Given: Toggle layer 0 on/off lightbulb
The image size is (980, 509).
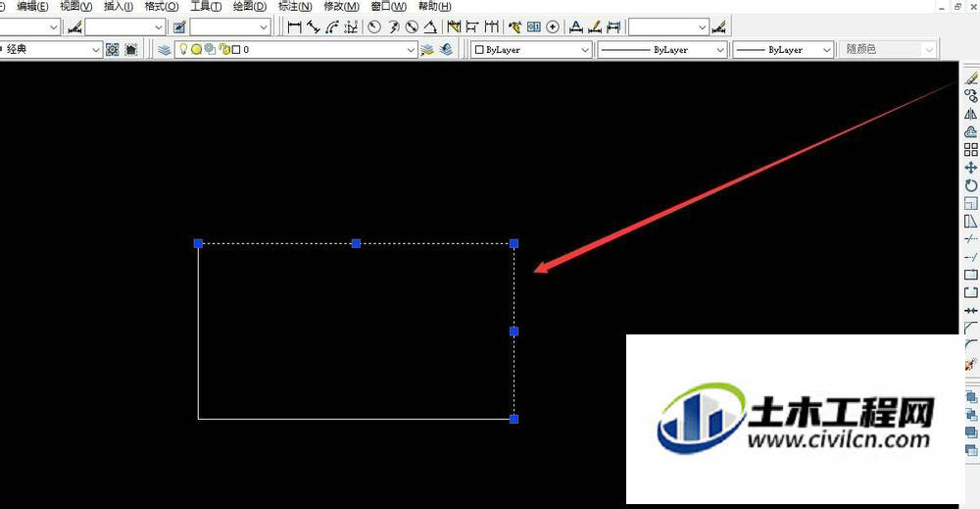Looking at the screenshot, I should (183, 49).
